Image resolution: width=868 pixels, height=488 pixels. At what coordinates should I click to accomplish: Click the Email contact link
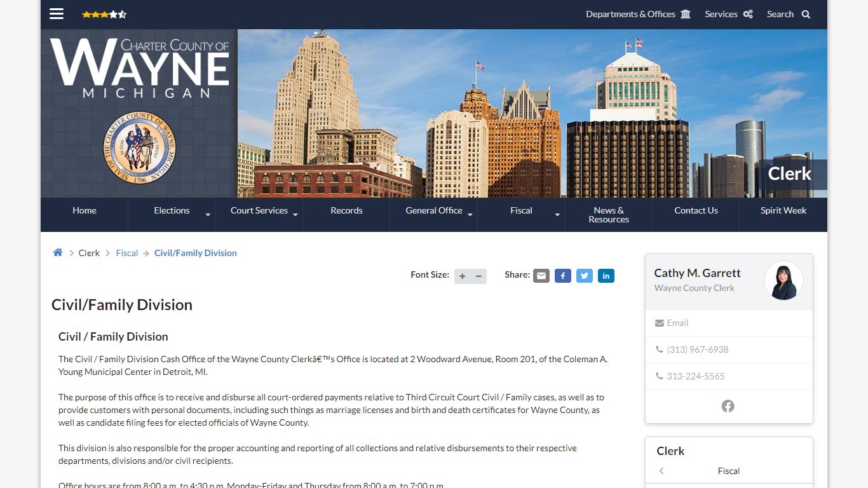point(677,323)
